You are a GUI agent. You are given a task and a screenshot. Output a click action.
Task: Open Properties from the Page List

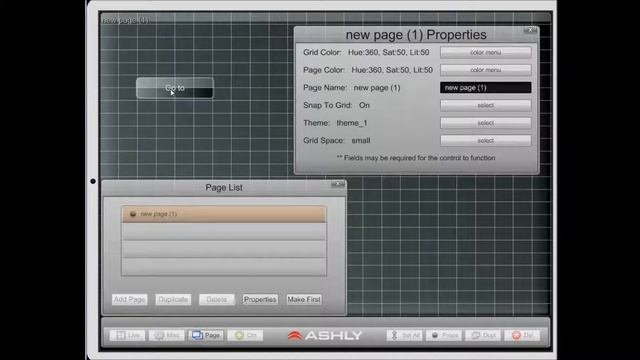click(260, 300)
